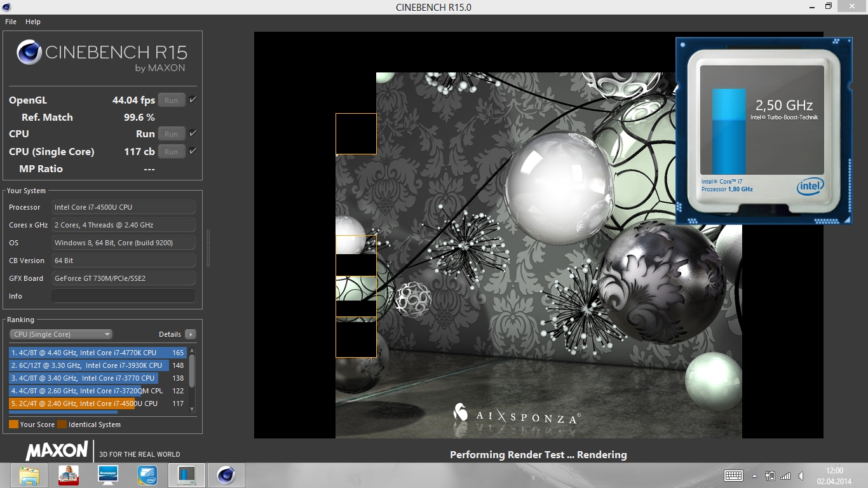The image size is (868, 488).
Task: Open the red portrait app in taskbar
Action: [x=69, y=475]
